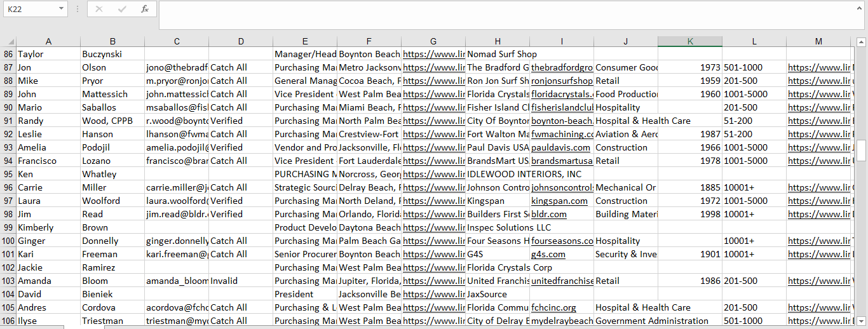
Task: Click year cell 1885
Action: click(690, 187)
